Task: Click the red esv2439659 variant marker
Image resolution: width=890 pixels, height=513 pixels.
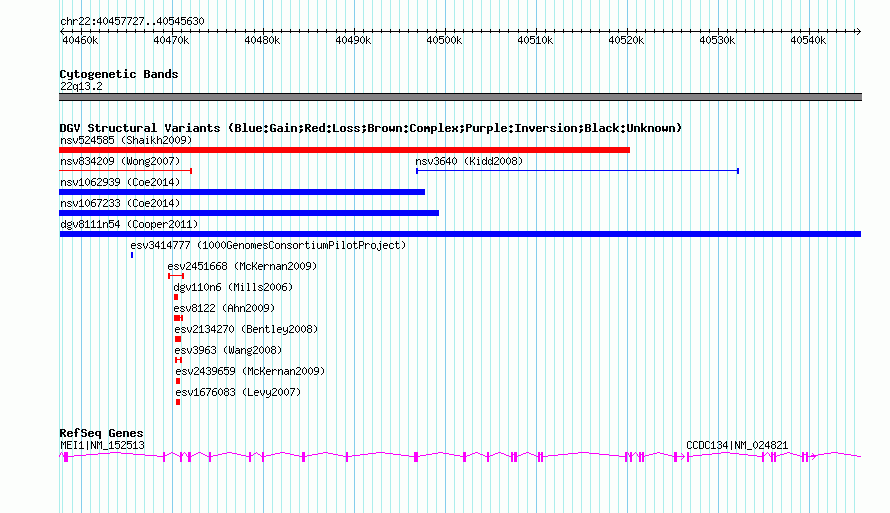Action: click(178, 381)
